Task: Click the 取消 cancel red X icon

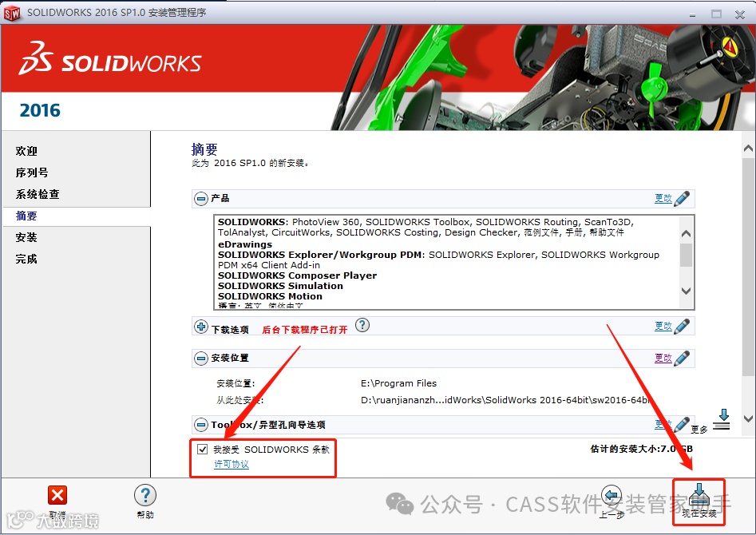Action: click(x=57, y=495)
